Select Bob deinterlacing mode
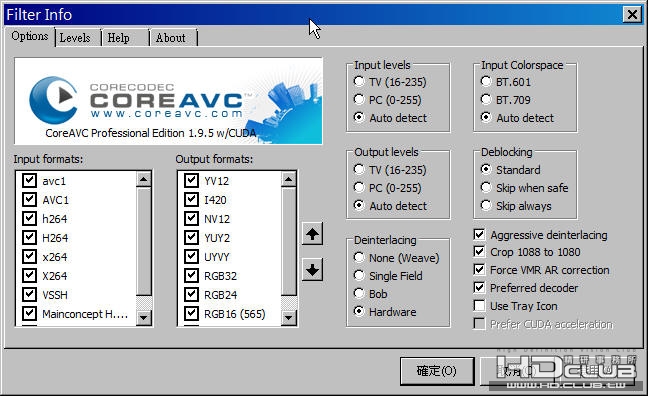 pyautogui.click(x=359, y=293)
